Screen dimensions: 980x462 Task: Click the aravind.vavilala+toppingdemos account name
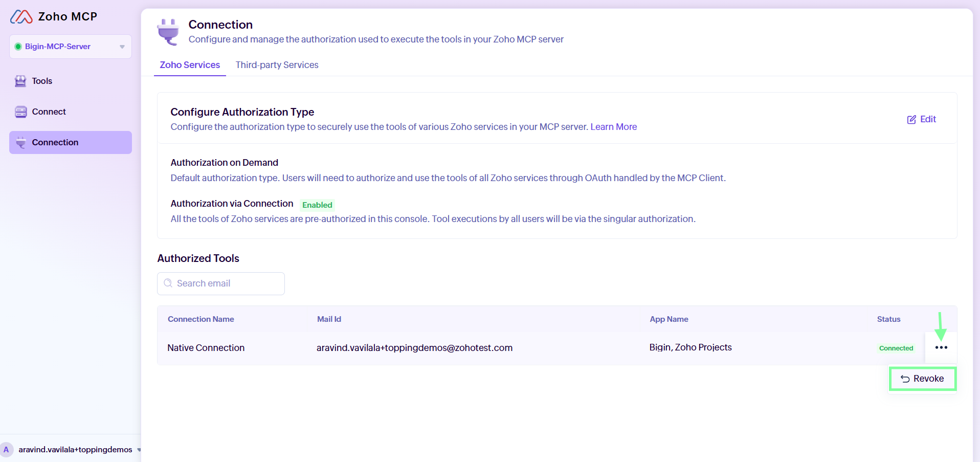point(76,450)
